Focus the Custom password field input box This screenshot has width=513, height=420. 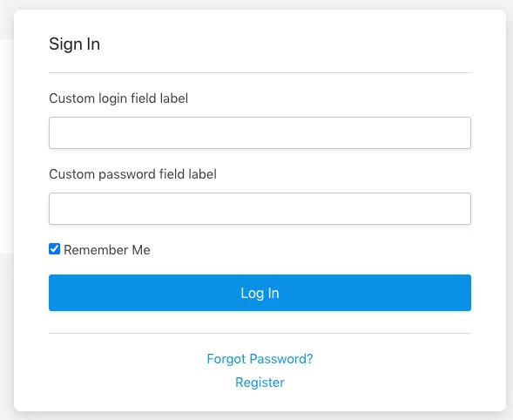pos(260,208)
